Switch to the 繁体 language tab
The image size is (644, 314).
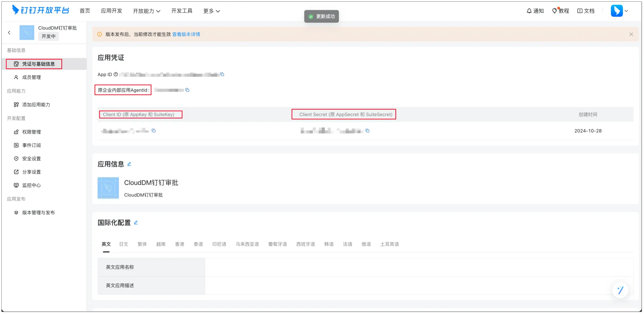tap(142, 244)
